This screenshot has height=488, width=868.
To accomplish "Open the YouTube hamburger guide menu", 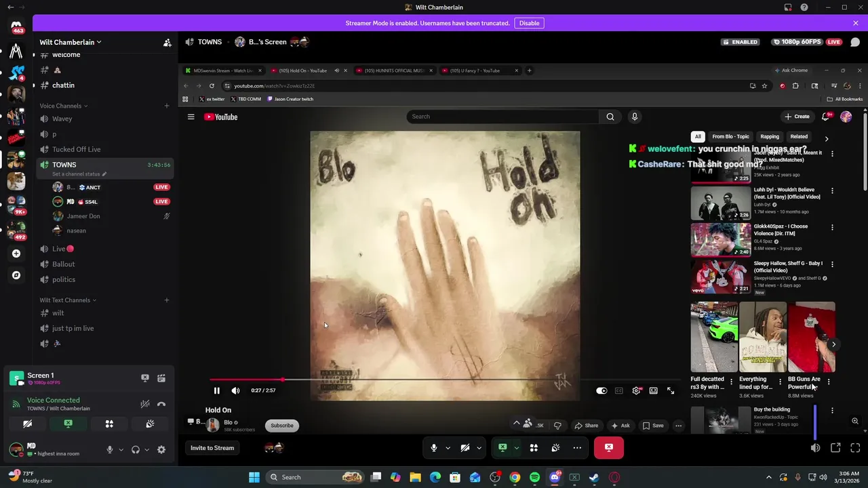I will (191, 117).
